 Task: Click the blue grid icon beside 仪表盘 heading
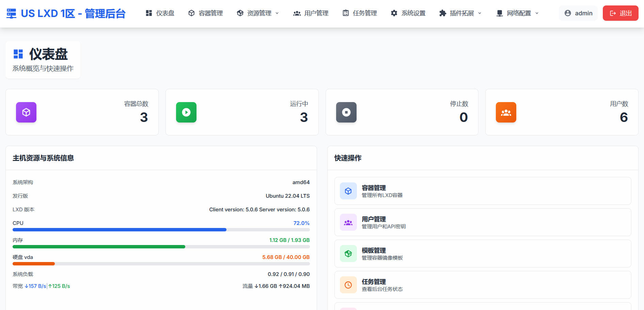[x=18, y=54]
